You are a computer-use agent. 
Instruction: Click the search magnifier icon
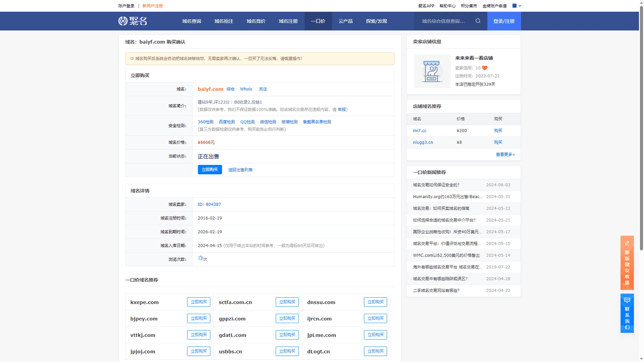[478, 21]
